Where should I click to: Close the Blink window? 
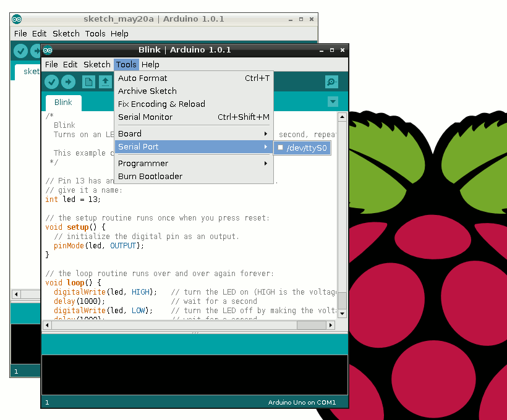click(x=343, y=51)
